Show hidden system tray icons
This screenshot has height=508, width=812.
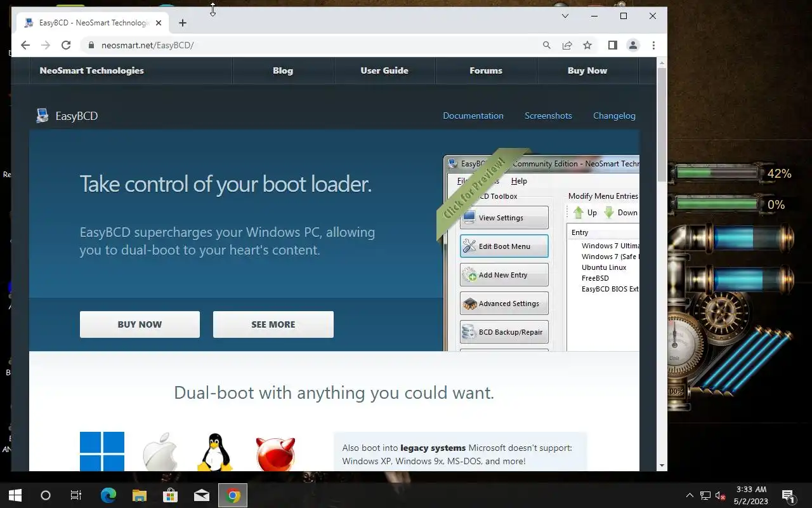tap(690, 495)
